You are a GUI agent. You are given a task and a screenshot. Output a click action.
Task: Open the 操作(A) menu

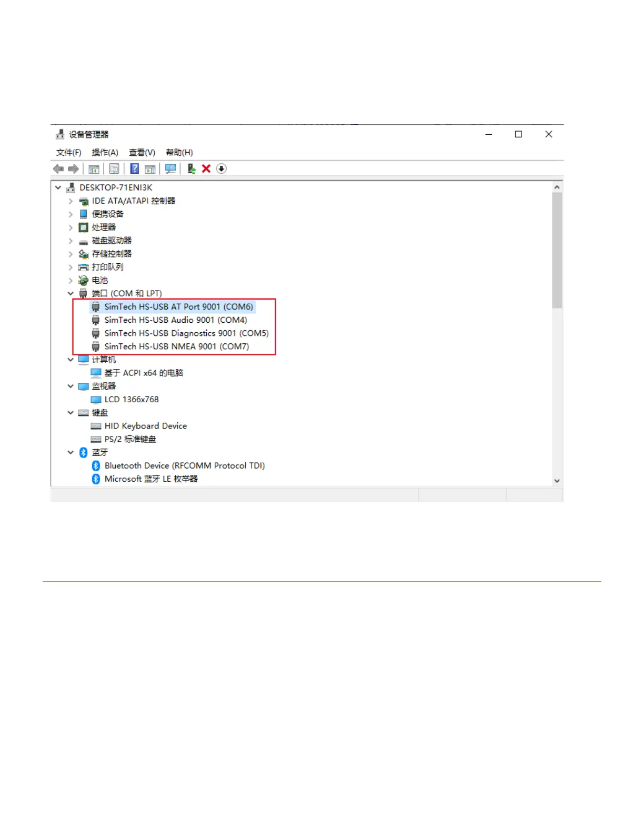click(105, 153)
